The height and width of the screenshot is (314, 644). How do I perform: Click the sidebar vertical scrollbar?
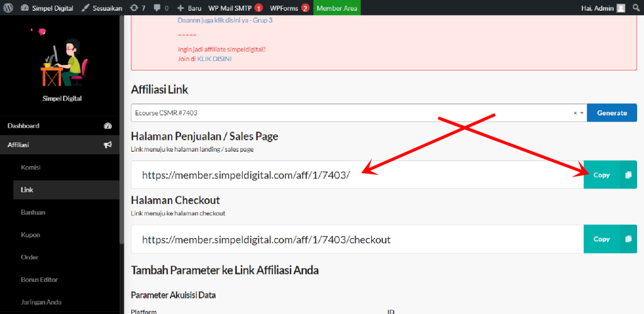click(121, 130)
